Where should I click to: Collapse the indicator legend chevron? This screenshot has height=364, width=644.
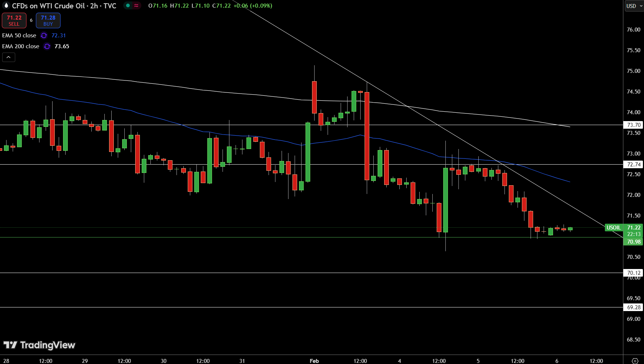coord(9,57)
